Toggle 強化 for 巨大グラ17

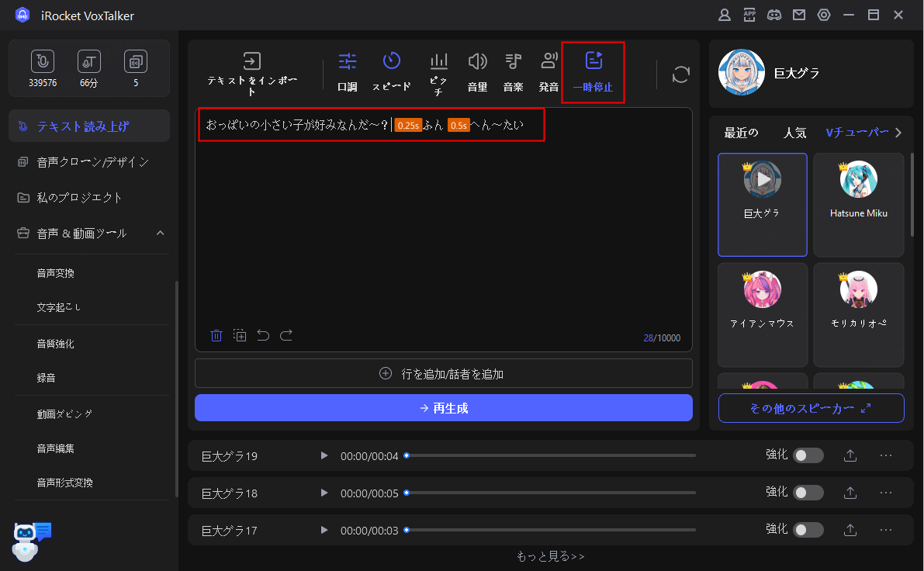808,530
